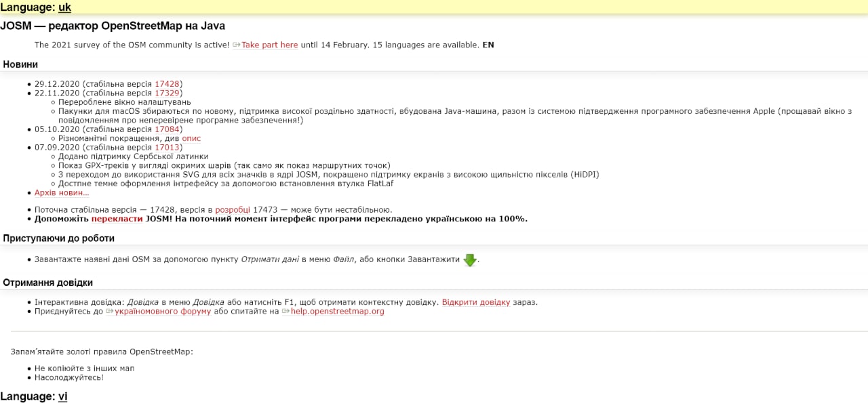Follow the 'Take part here' survey link

point(270,45)
